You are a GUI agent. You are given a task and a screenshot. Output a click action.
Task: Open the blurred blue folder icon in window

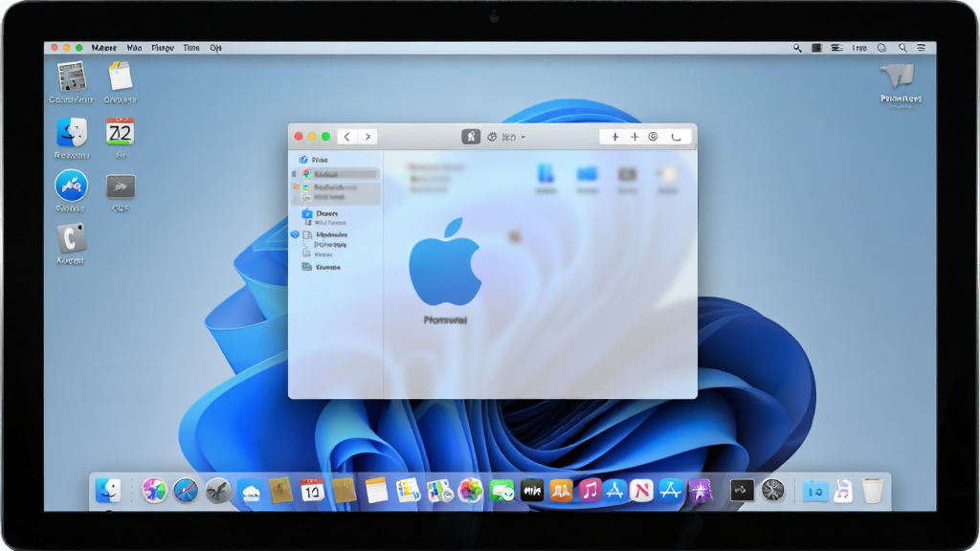[x=587, y=174]
